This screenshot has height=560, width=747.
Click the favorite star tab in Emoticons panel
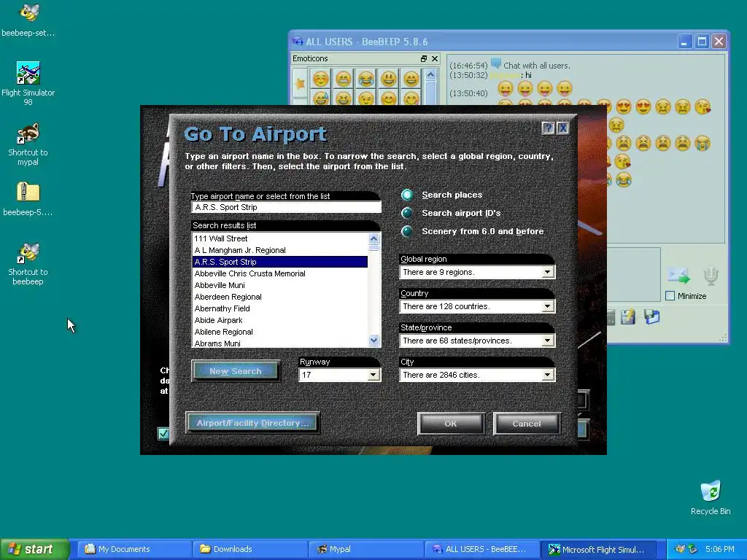[x=300, y=84]
